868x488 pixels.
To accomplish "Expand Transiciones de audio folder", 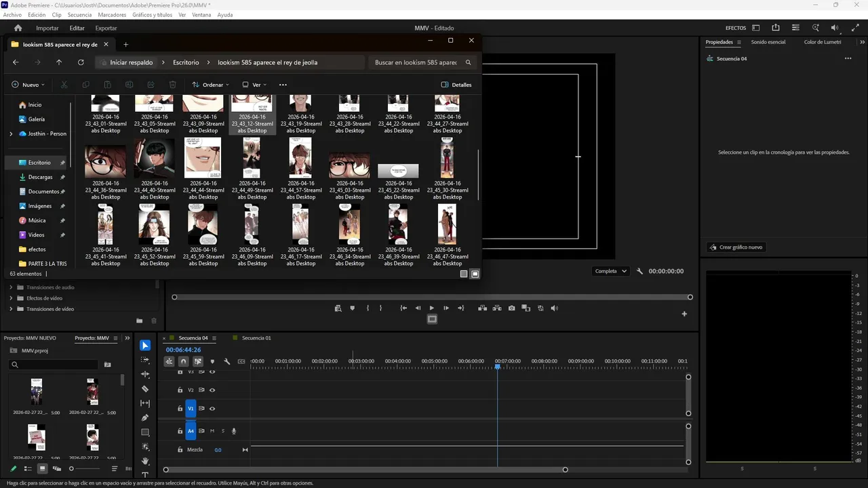I will point(11,287).
